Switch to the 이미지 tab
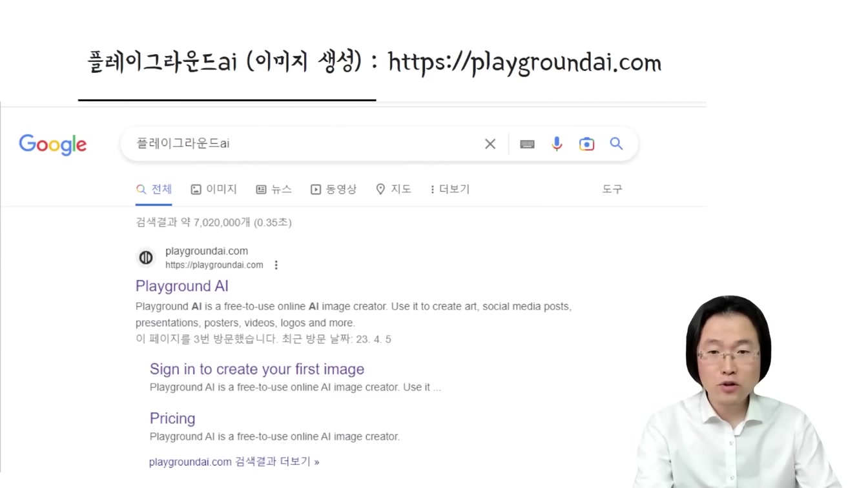The image size is (868, 488). point(214,189)
